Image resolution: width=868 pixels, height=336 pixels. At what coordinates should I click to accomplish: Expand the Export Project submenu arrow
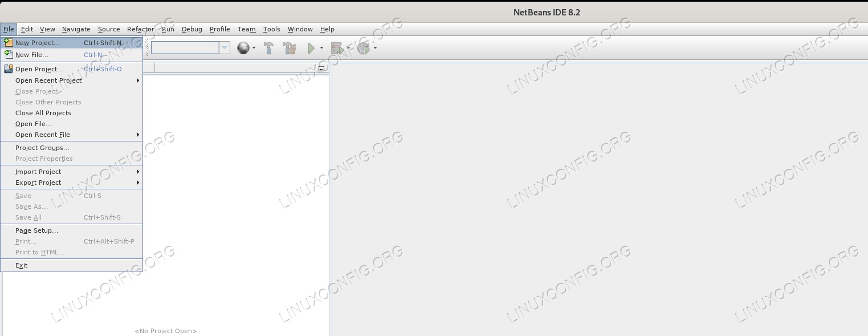138,183
